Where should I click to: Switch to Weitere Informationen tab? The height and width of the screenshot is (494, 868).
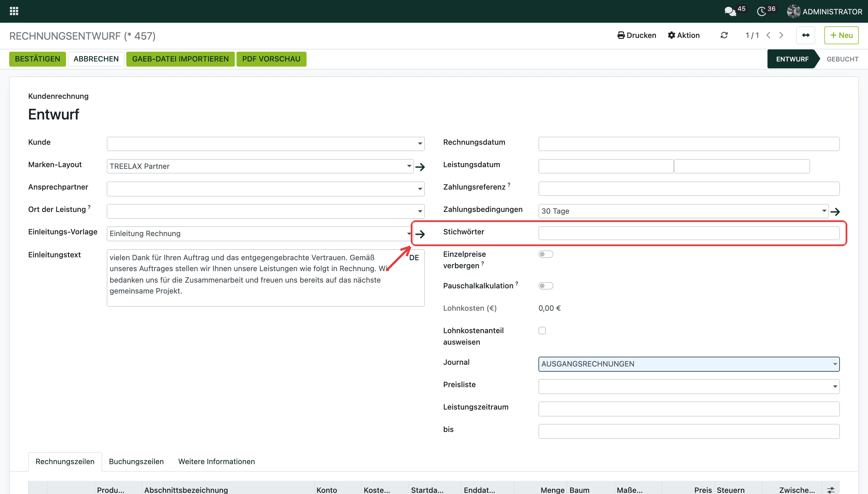click(x=216, y=462)
